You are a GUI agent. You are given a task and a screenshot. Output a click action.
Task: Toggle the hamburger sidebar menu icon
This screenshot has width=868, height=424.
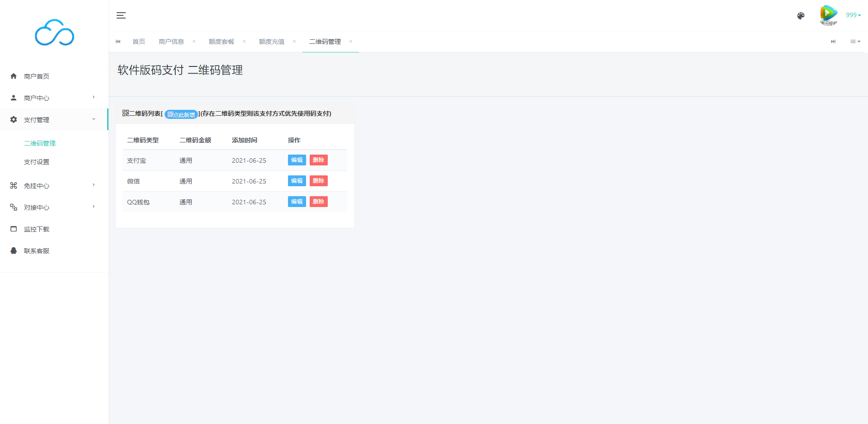[x=121, y=15]
